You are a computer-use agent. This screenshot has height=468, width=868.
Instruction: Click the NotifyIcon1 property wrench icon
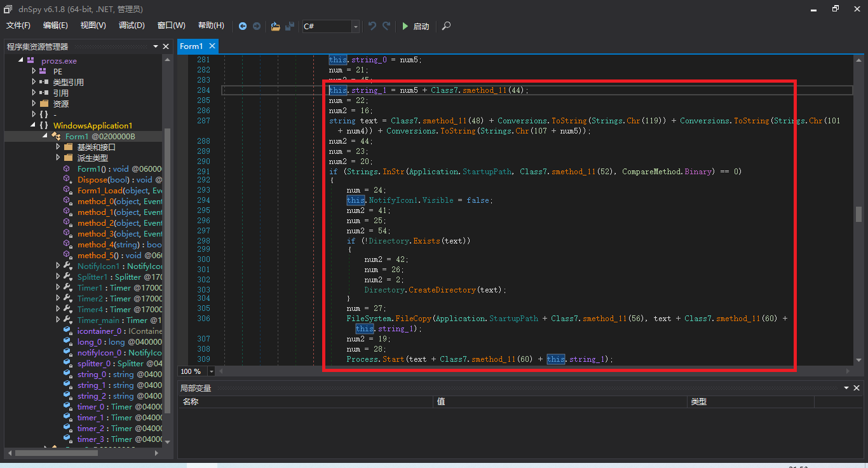(x=68, y=266)
